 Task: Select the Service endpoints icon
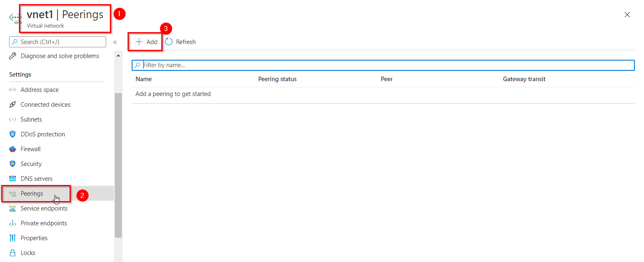13,208
